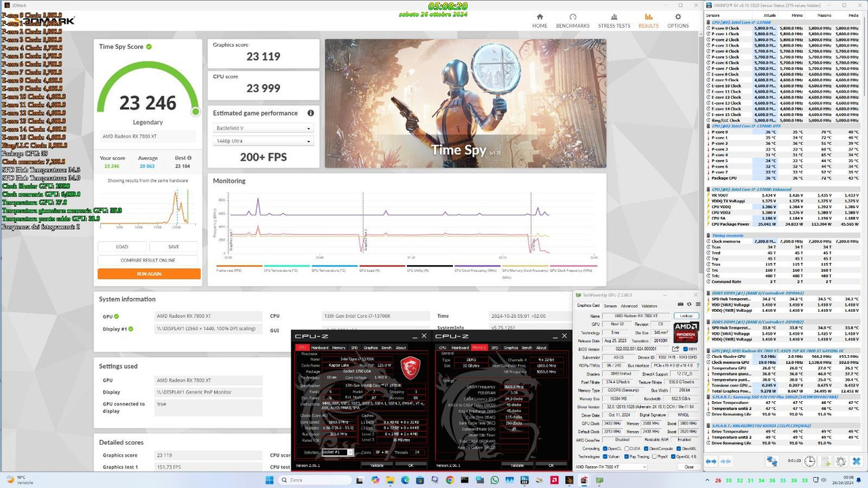Toggle the Vulkan checkbox in GPU-Z

[604, 457]
